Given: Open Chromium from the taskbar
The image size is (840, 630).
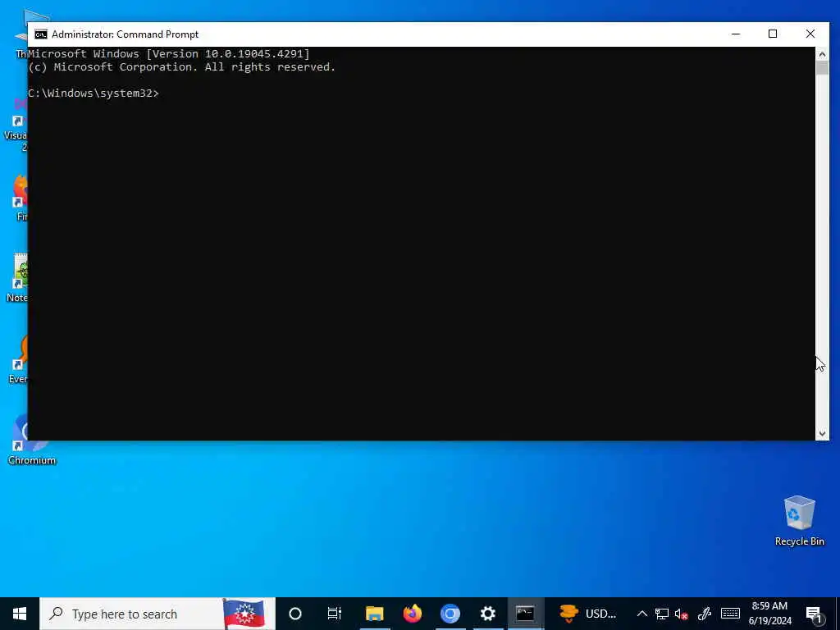Looking at the screenshot, I should tap(450, 614).
